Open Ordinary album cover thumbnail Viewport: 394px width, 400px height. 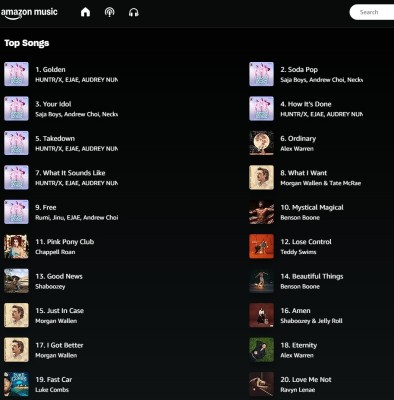[262, 143]
